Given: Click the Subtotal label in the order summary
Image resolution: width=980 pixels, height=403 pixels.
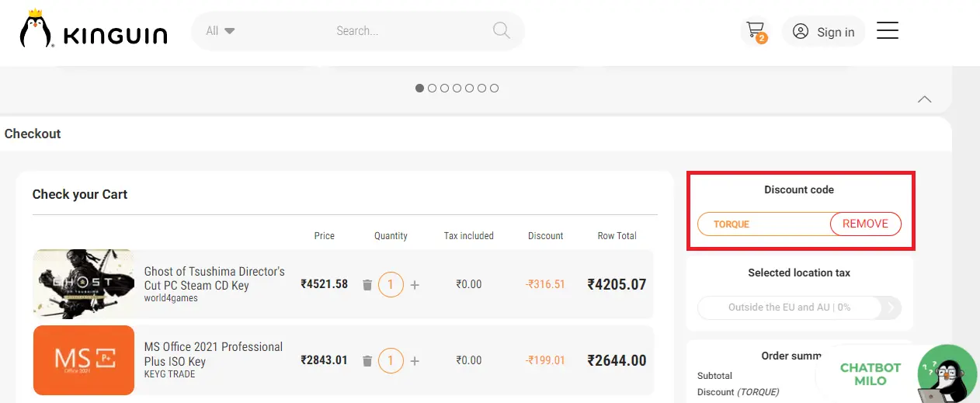Looking at the screenshot, I should (x=714, y=376).
